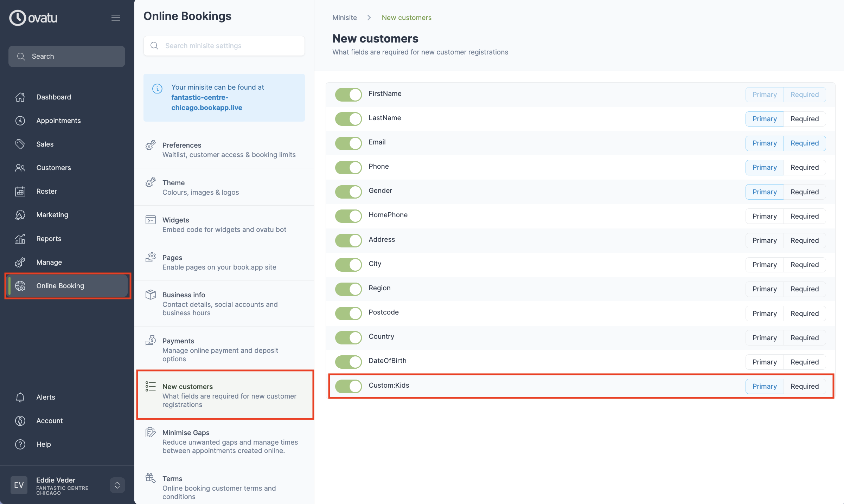Image resolution: width=844 pixels, height=504 pixels.
Task: Click the Minisite breadcrumb chevron
Action: tap(369, 18)
